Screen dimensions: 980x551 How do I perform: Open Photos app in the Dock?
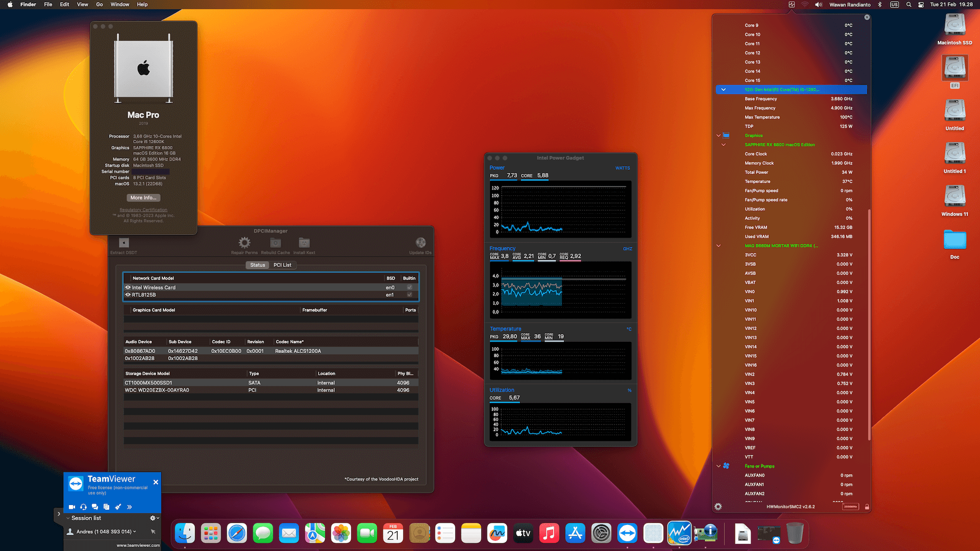341,534
